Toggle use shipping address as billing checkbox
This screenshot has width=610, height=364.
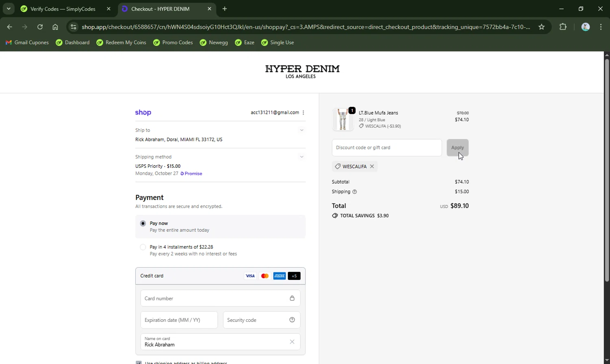(x=139, y=362)
